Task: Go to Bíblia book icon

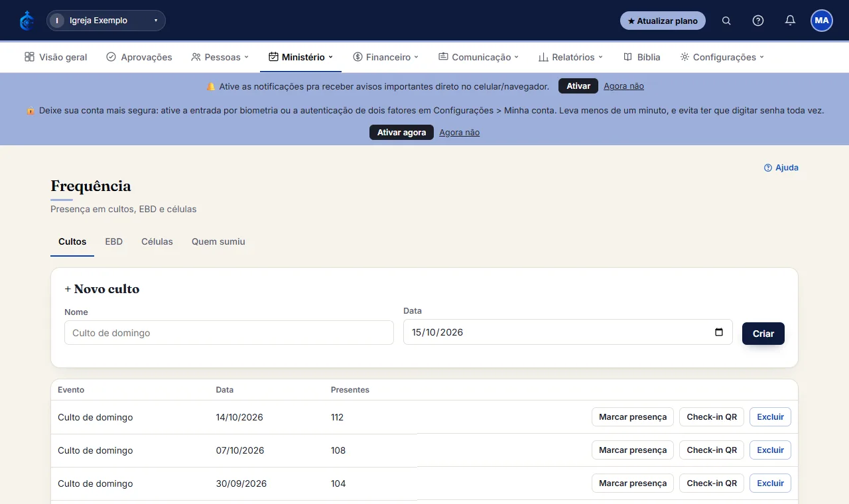Action: 627,57
